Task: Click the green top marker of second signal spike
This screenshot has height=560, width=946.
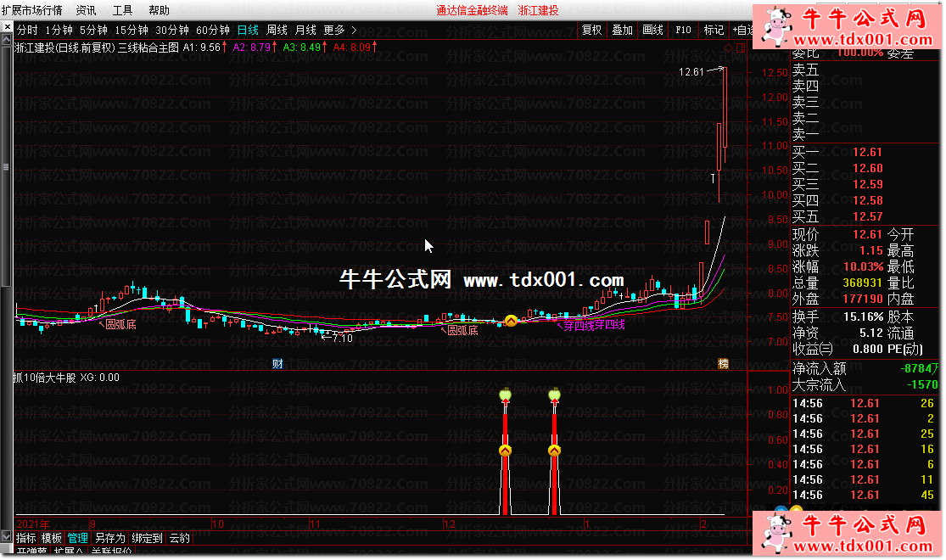Action: point(554,395)
